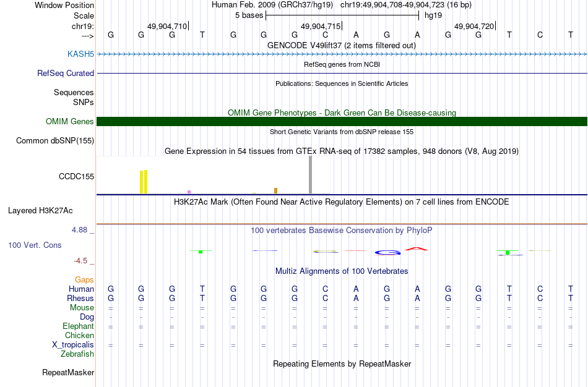This screenshot has height=387, width=588.
Task: Open the RefSeq Curated track label
Action: 66,73
